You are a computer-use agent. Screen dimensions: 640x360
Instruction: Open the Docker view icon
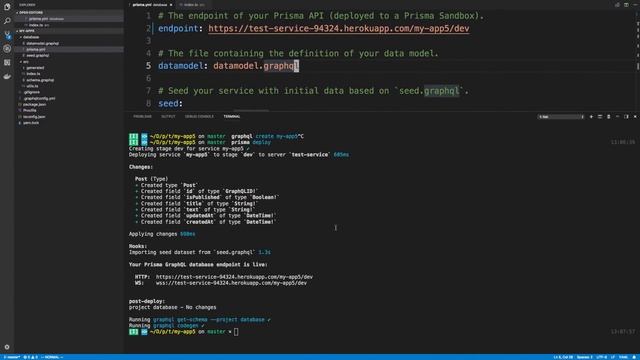(x=7, y=76)
